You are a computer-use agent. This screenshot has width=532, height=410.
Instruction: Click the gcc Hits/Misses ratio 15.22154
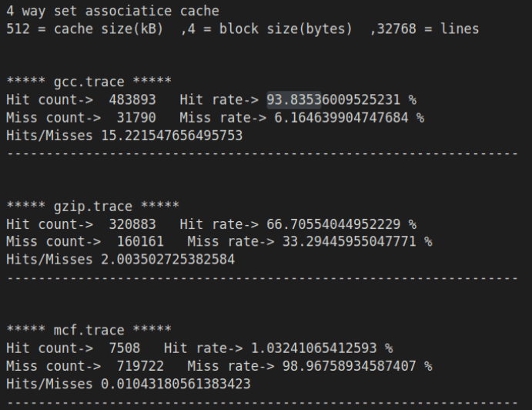click(172, 136)
